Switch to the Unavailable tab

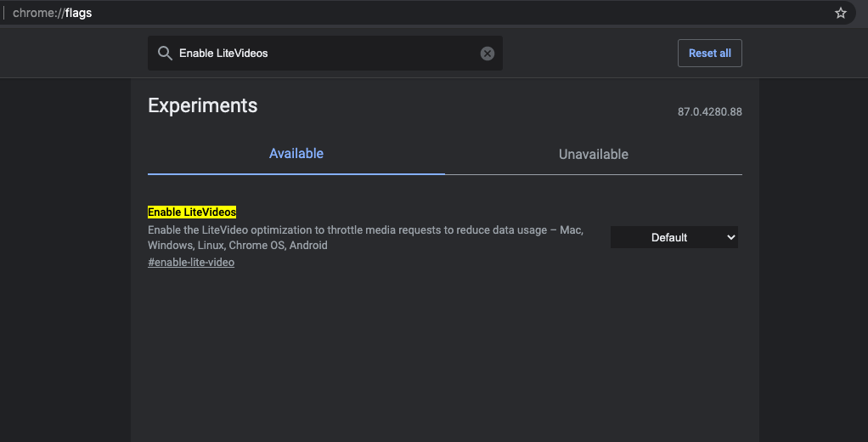click(594, 154)
